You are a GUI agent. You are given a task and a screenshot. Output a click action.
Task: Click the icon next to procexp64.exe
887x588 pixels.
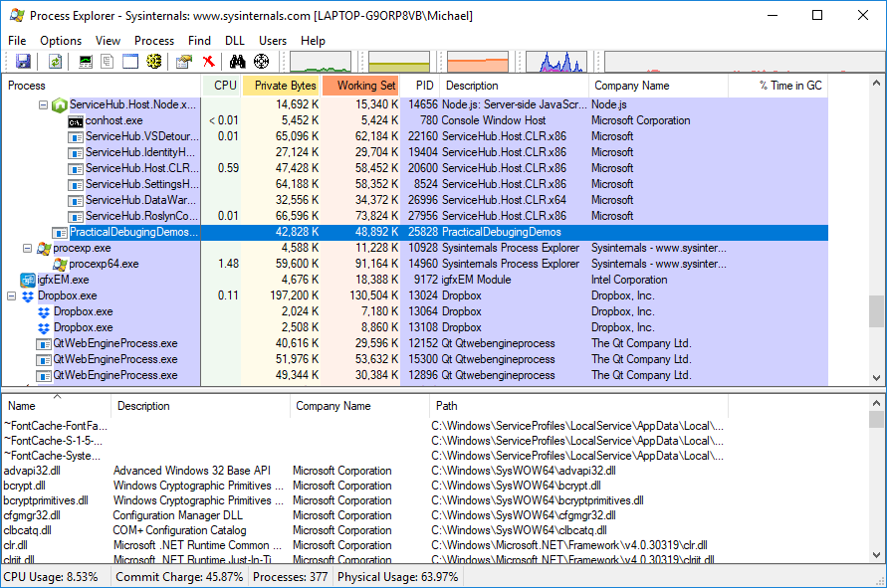[60, 264]
